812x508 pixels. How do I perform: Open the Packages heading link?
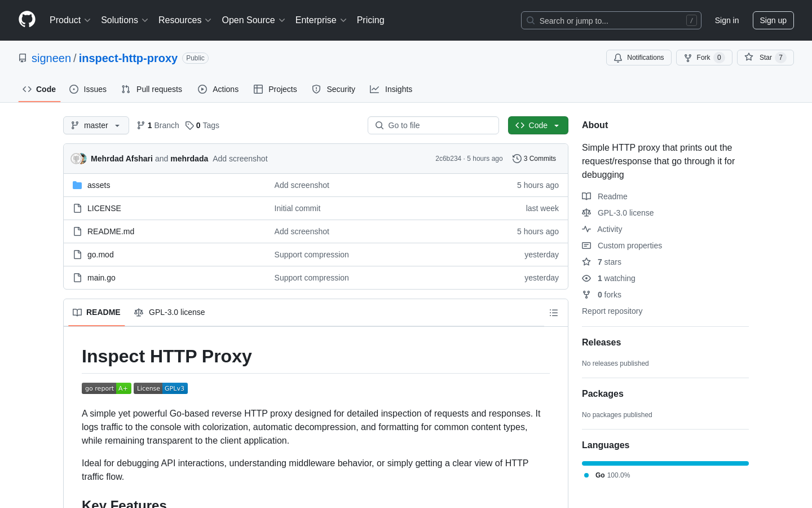[x=602, y=394]
